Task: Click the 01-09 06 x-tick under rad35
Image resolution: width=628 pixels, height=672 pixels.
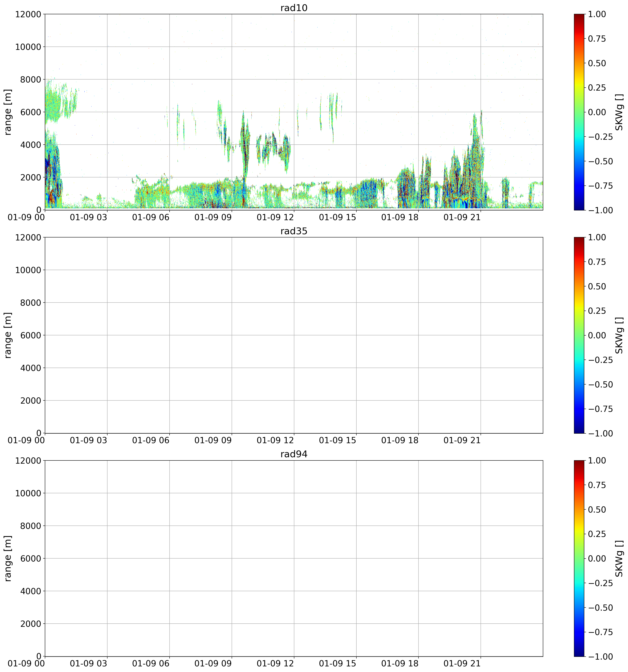Action: 151,440
